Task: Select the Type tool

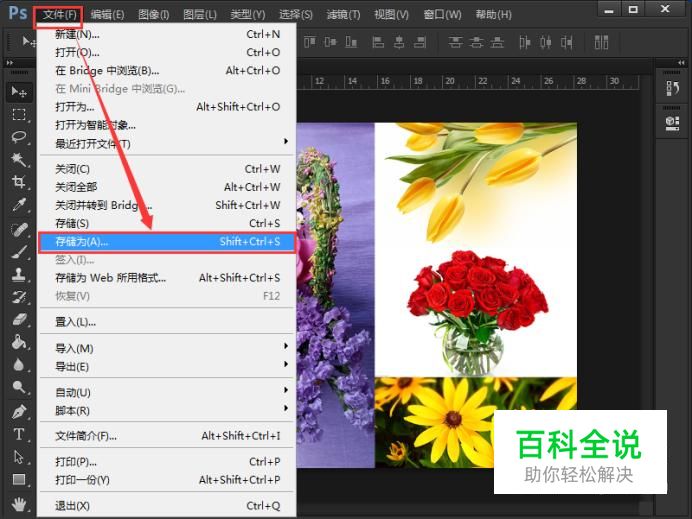Action: (19, 434)
